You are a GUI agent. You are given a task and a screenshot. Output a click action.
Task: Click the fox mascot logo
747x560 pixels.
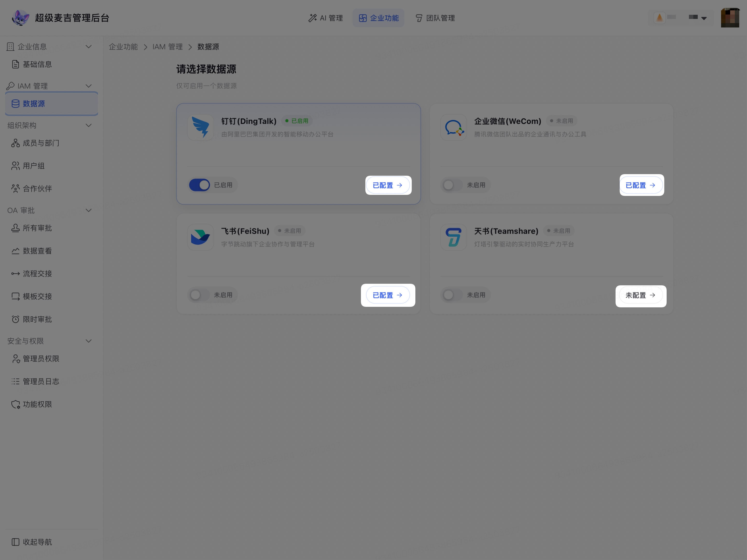[x=20, y=18]
